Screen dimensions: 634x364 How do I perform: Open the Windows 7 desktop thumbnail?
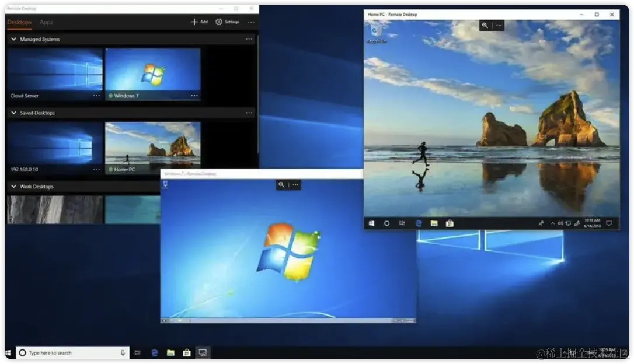point(153,74)
